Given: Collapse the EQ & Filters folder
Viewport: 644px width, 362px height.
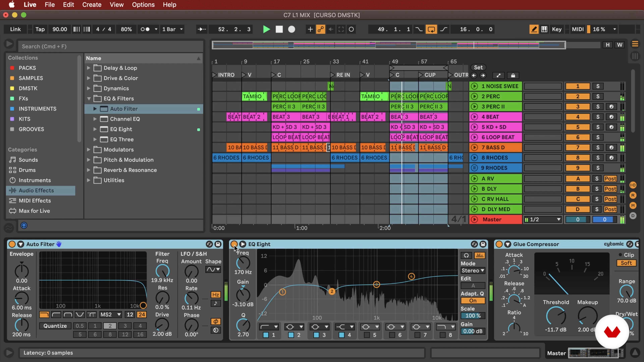Looking at the screenshot, I should pyautogui.click(x=89, y=98).
